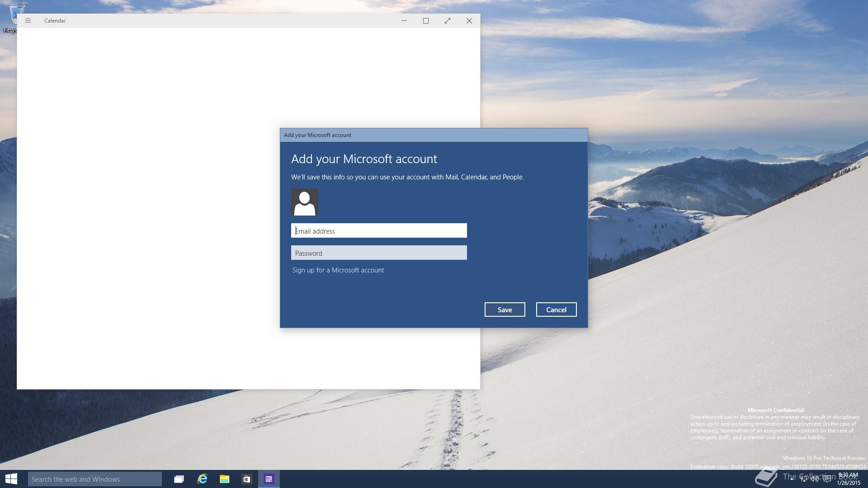Click the Add your Microsoft account title bar
This screenshot has height=488, width=868.
[x=434, y=135]
